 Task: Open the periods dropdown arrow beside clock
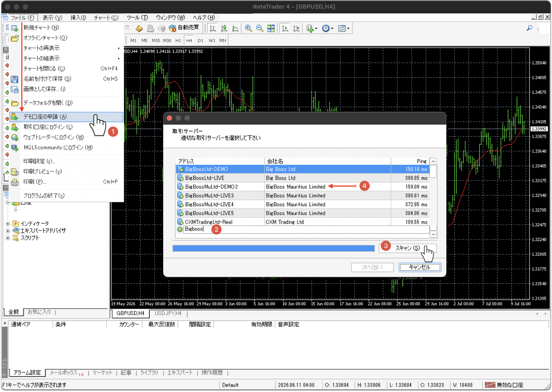(x=332, y=29)
